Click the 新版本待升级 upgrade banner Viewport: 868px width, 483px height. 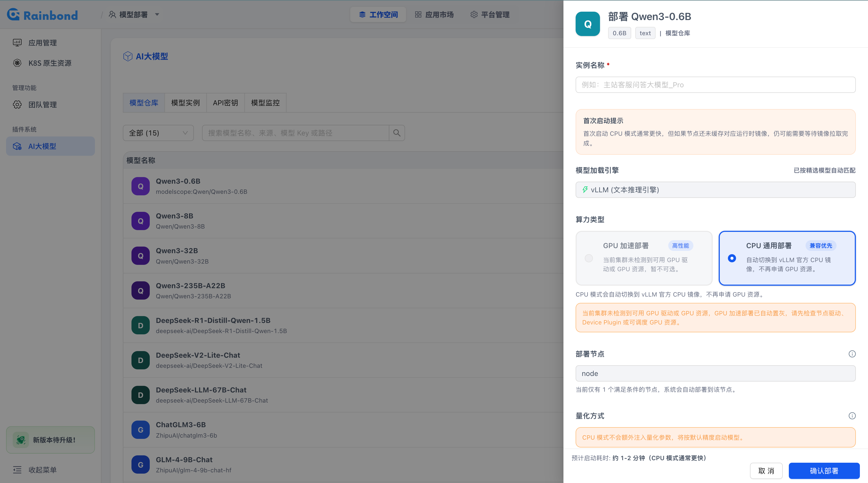coord(51,440)
